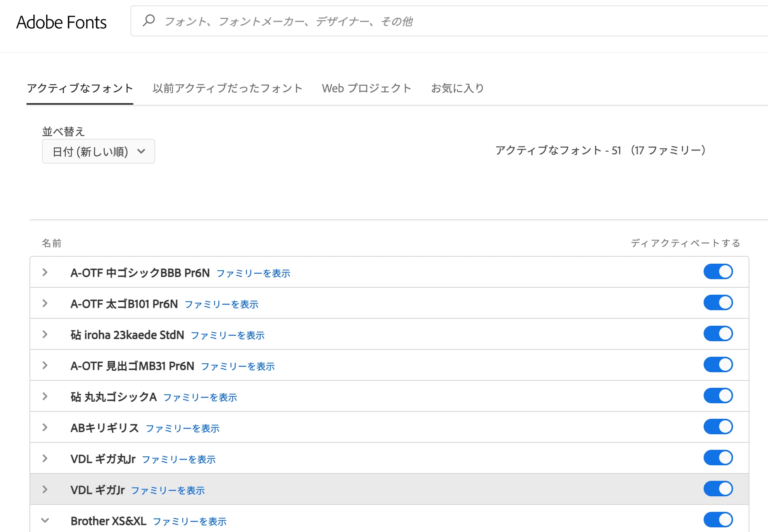The width and height of the screenshot is (768, 532).
Task: Click the search magnifier icon
Action: (149, 21)
